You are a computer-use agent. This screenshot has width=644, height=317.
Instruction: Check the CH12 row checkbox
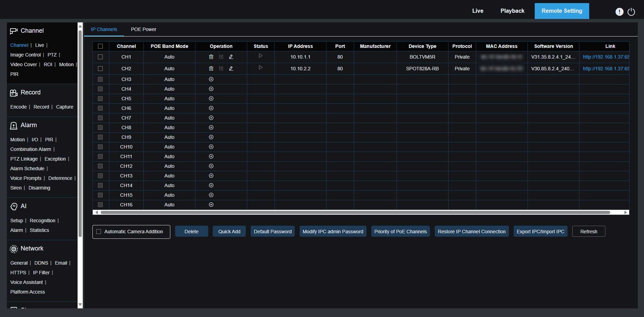100,166
